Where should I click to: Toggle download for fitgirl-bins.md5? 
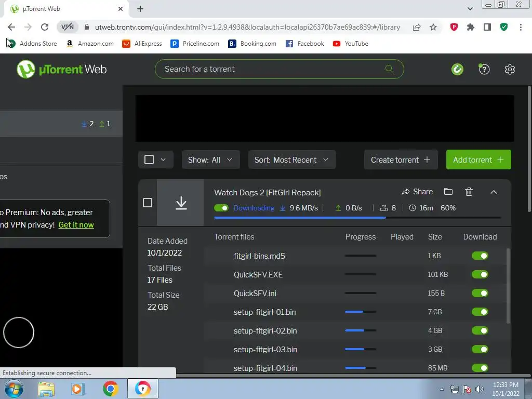(x=480, y=256)
